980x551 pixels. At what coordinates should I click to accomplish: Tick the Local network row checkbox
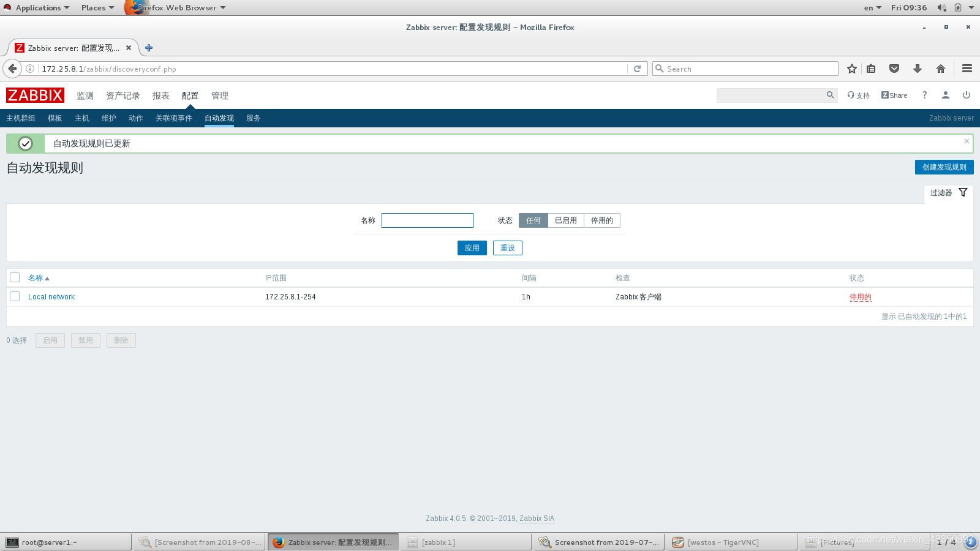coord(15,296)
